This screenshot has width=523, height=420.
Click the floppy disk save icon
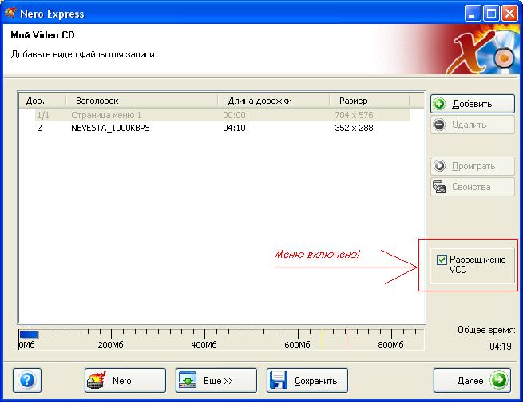[x=279, y=381]
